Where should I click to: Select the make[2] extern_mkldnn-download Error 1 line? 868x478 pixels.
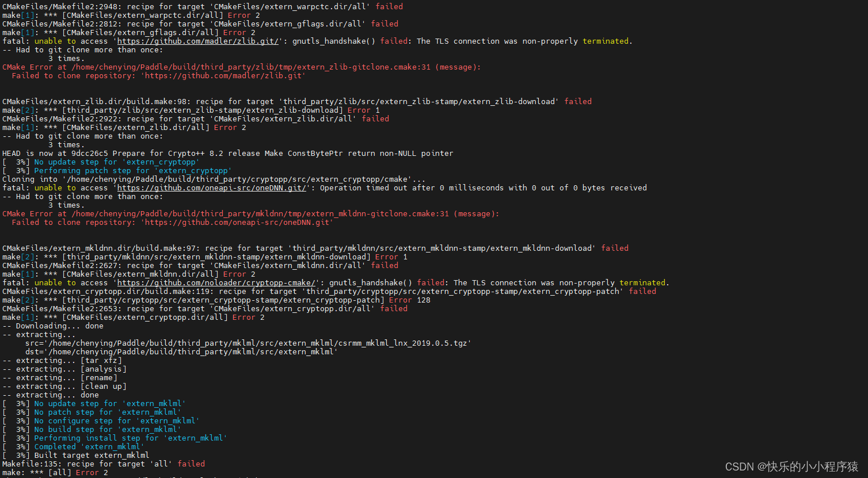coord(205,257)
